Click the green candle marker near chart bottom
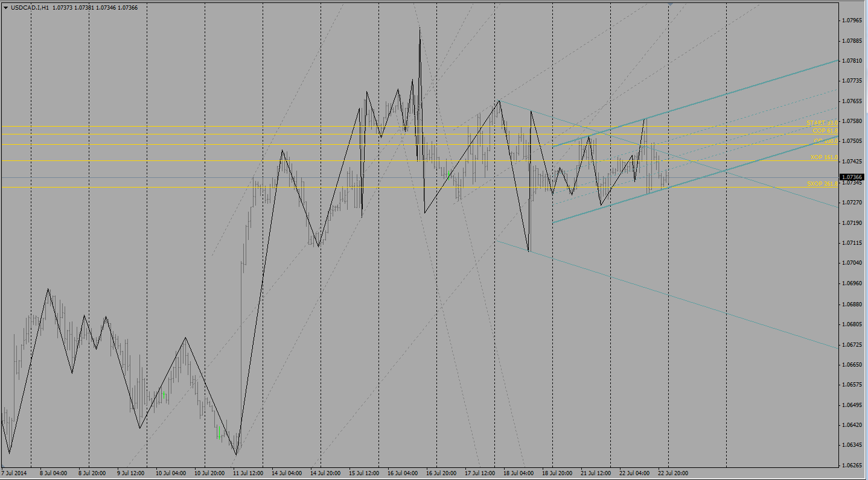This screenshot has height=480, width=868. click(220, 437)
